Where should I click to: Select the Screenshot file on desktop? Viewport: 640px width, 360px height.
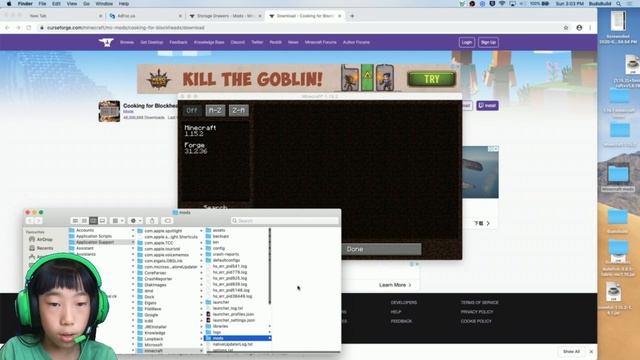point(618,27)
